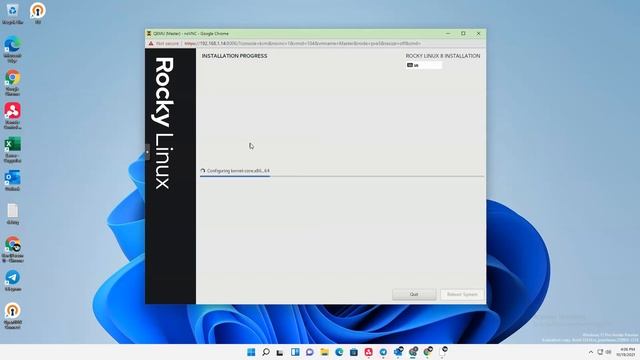640x360 pixels.
Task: Open File Explorer from the taskbar
Action: (324, 352)
